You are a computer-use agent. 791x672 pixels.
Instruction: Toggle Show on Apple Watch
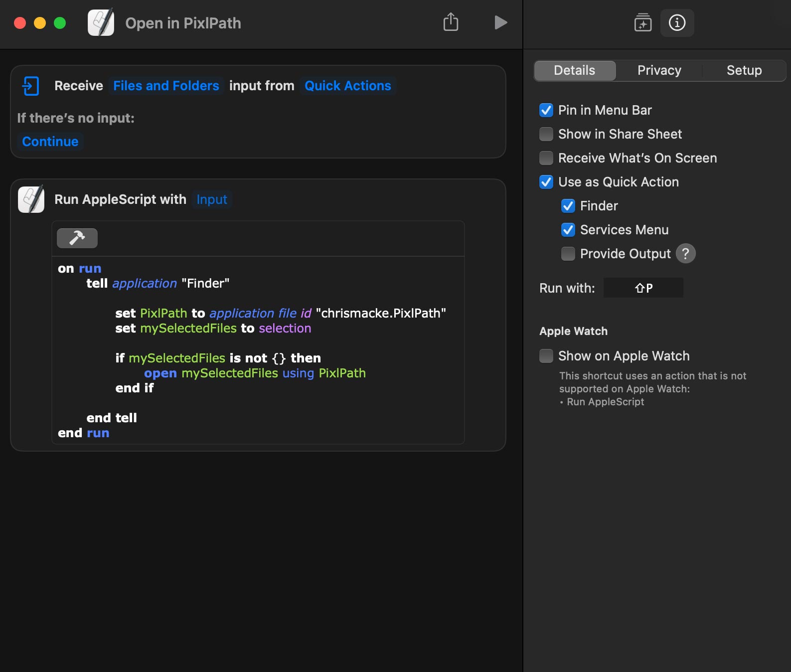[x=546, y=356]
